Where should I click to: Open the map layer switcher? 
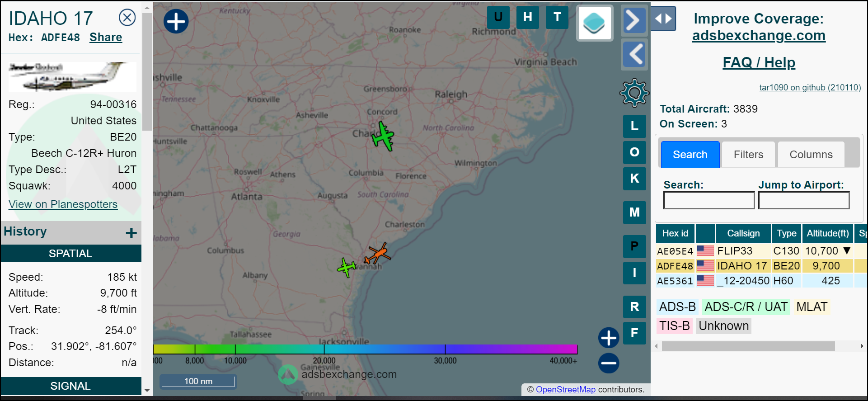[x=595, y=23]
